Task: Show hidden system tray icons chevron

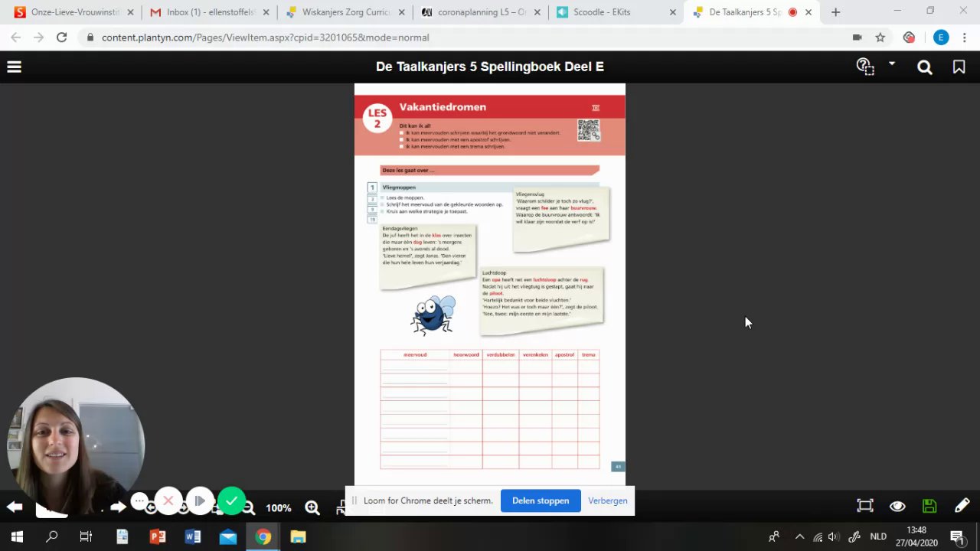Action: [799, 536]
